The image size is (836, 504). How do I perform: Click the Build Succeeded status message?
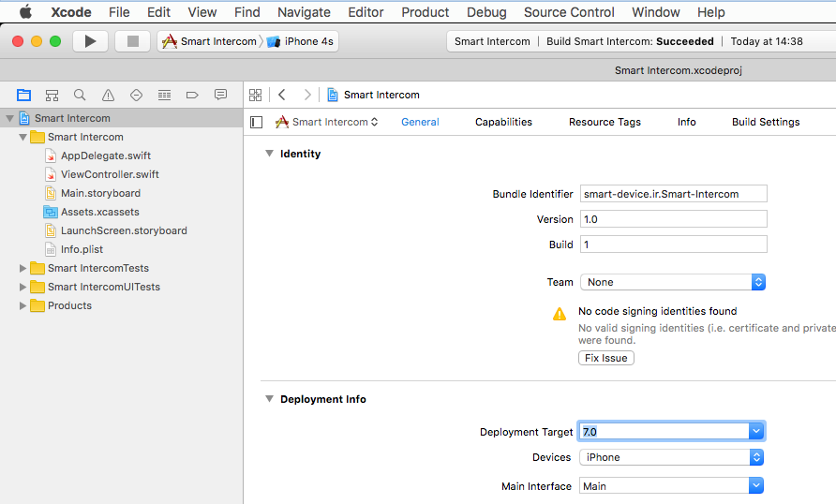pyautogui.click(x=630, y=41)
